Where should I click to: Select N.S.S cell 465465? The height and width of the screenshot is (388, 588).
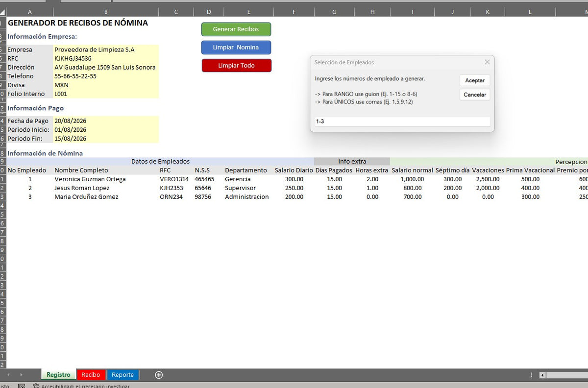click(209, 179)
